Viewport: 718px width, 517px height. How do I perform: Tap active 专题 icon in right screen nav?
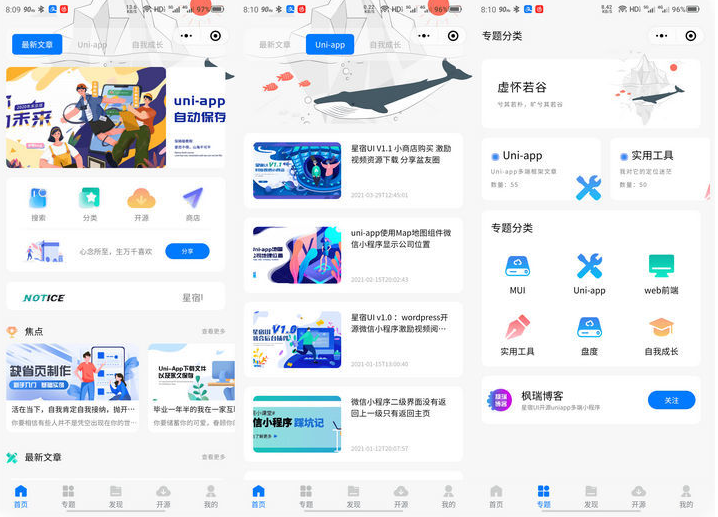point(544,496)
